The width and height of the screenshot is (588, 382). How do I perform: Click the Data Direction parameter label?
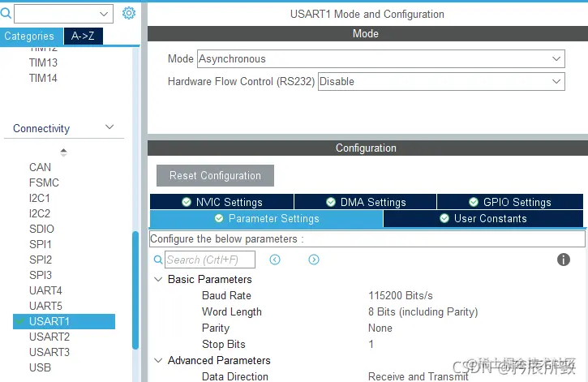[234, 376]
